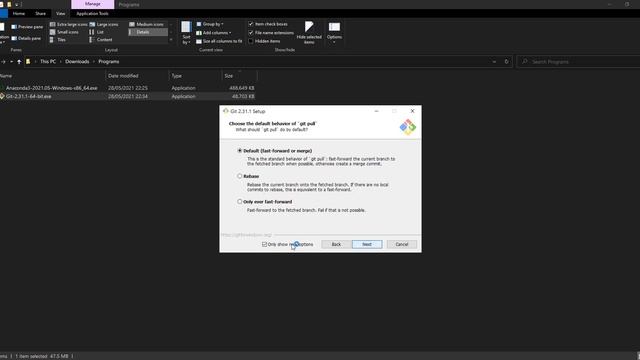Switch to the View ribbon tab

point(60,13)
